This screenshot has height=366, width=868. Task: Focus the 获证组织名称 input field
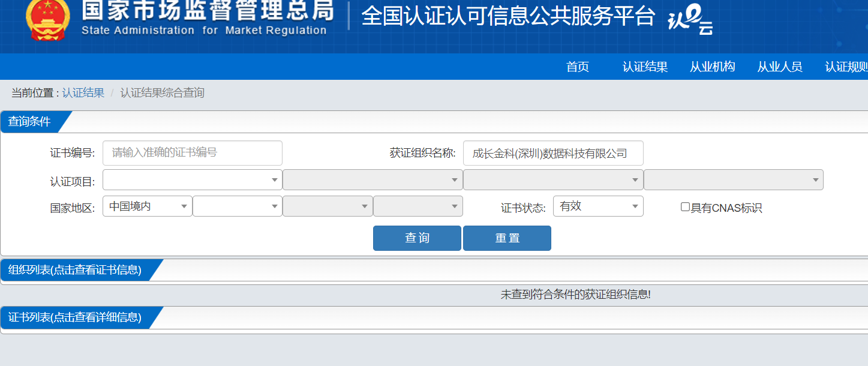pyautogui.click(x=553, y=153)
